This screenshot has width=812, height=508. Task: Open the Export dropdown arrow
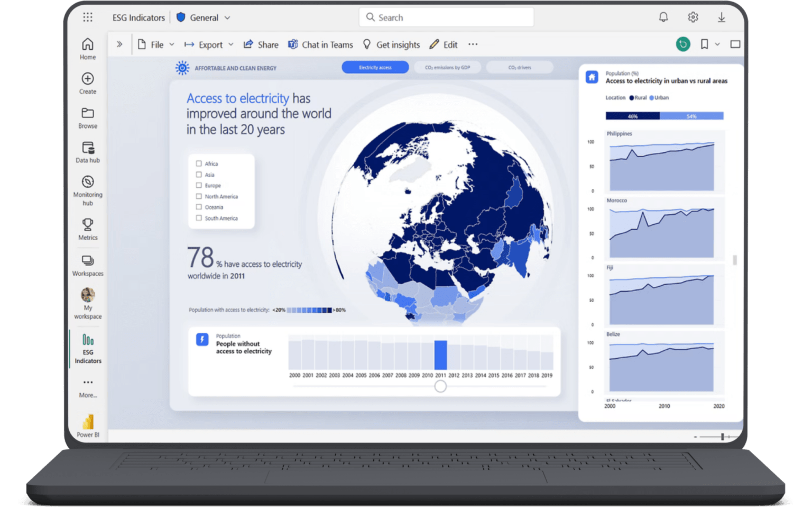(x=230, y=45)
